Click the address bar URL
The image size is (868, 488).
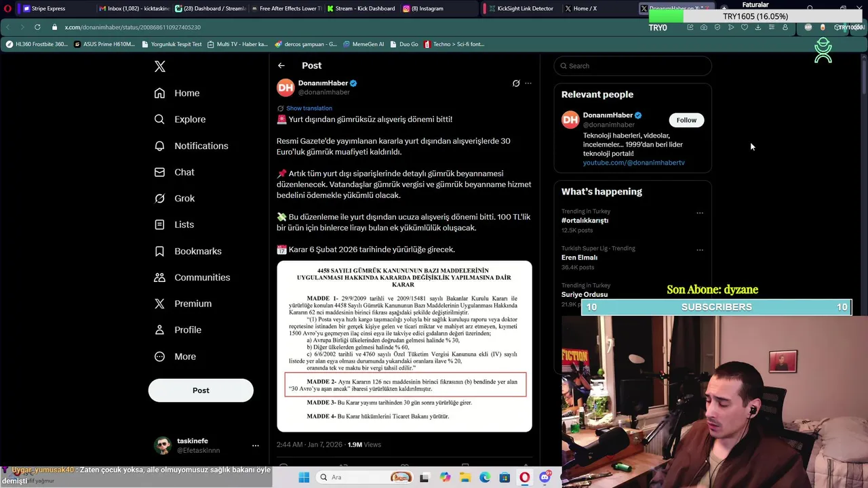click(x=132, y=27)
